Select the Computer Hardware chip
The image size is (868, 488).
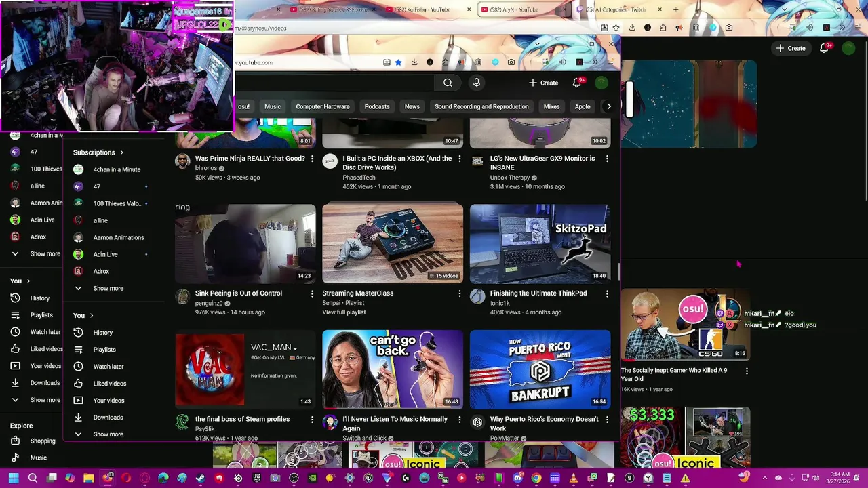[x=323, y=106]
